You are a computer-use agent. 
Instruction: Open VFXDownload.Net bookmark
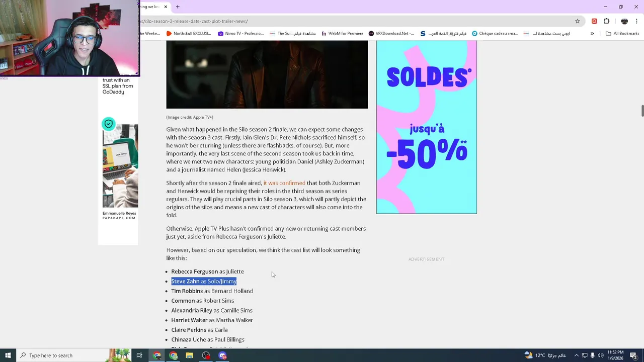[x=391, y=34]
